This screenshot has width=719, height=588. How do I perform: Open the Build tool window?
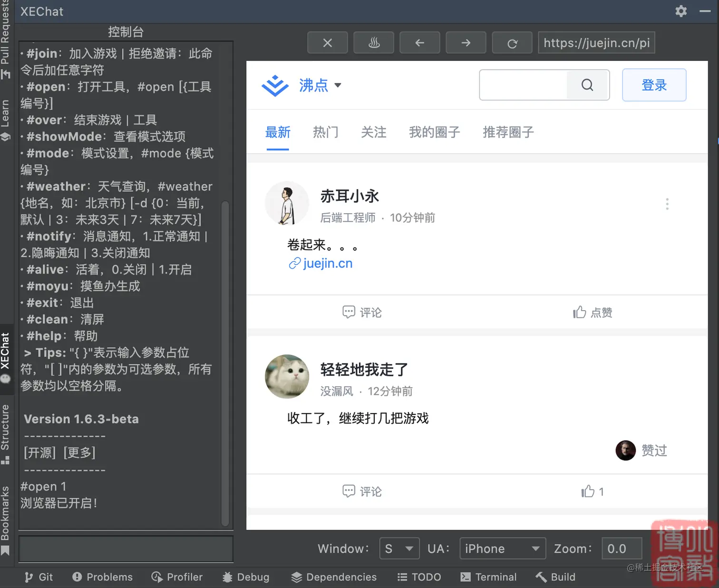point(555,577)
